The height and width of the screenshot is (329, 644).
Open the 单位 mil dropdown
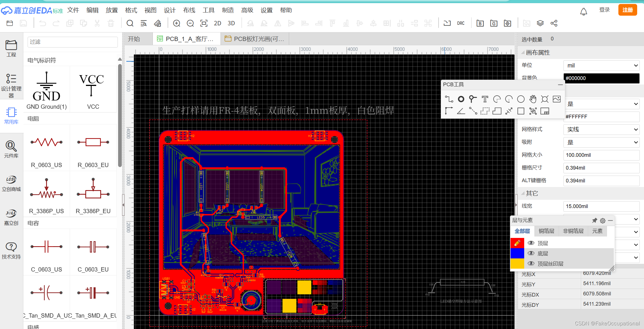pyautogui.click(x=601, y=65)
